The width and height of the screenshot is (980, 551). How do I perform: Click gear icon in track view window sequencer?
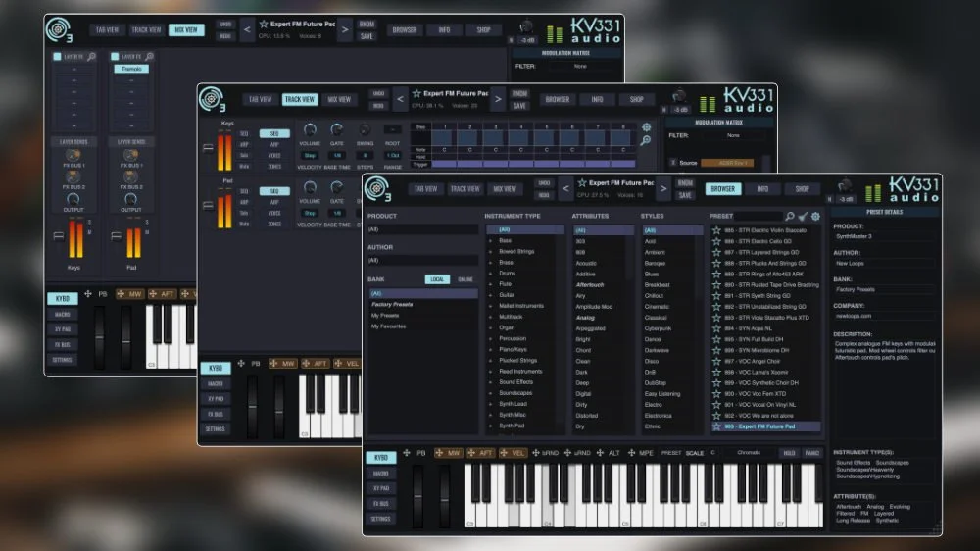(x=646, y=127)
